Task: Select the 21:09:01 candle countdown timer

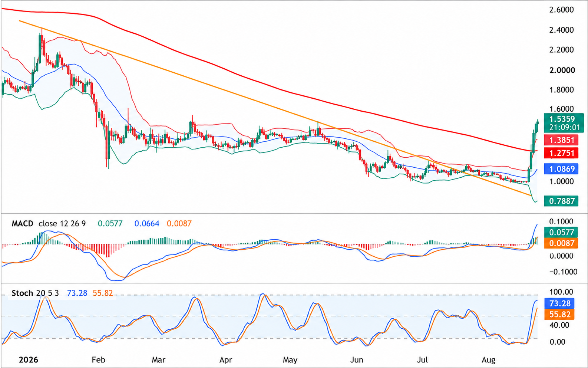Action: point(564,128)
